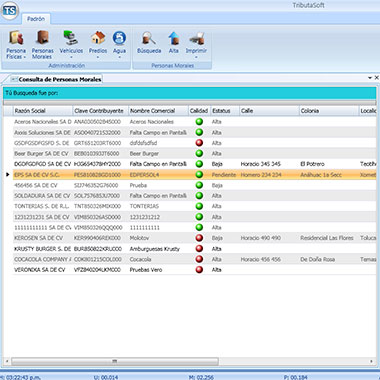This screenshot has height=380, width=380.
Task: Click the horizontal scrollbar thumb
Action: [x=115, y=361]
